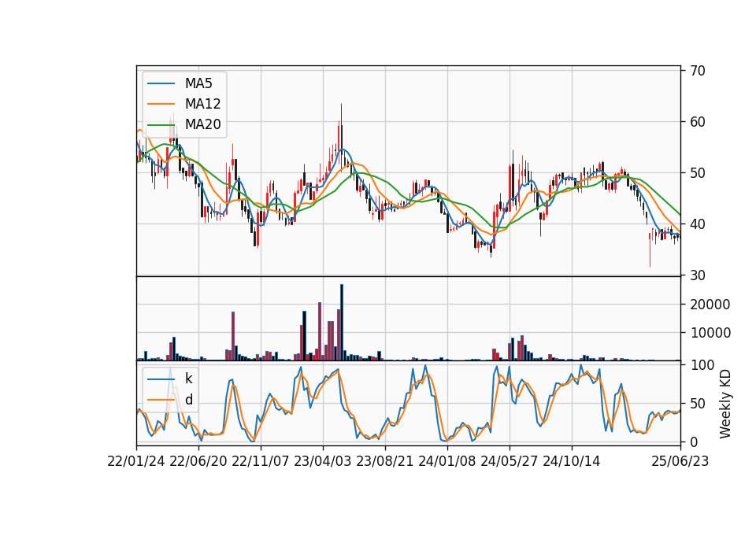
Task: Click the MA12 legend label
Action: [202, 104]
